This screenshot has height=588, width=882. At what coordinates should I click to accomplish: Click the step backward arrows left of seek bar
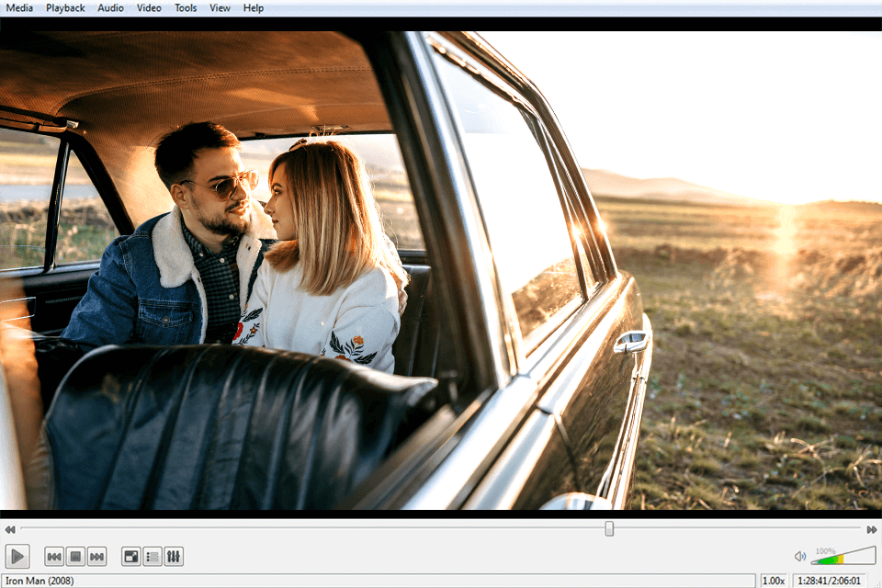tap(9, 530)
